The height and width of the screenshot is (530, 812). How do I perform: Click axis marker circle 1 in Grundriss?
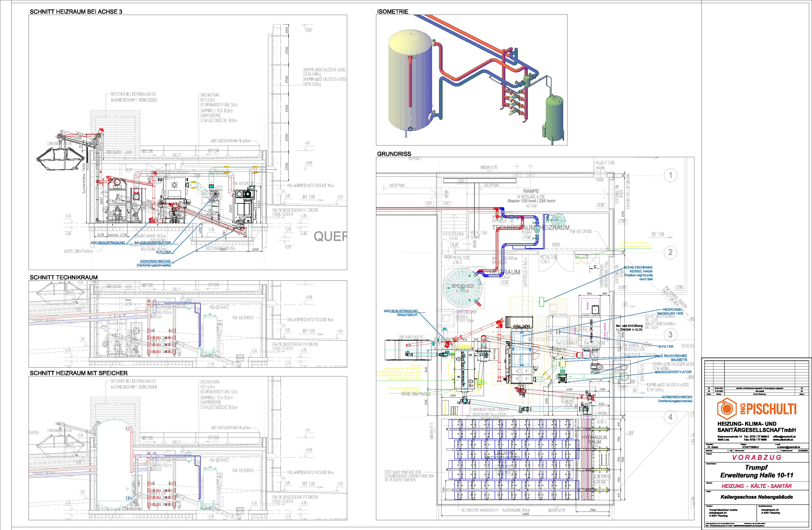[x=670, y=176]
